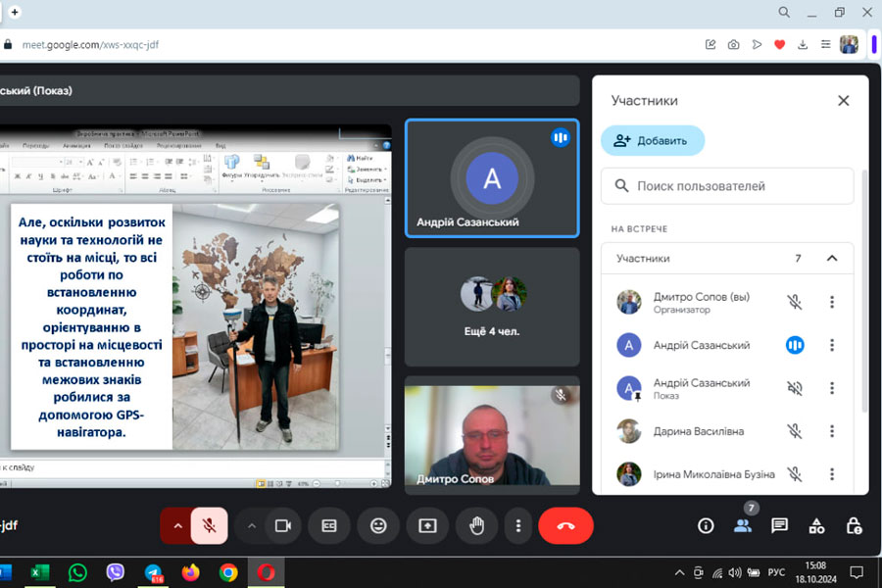Click speaking indicator in Андрій Сазанський row

pos(794,345)
